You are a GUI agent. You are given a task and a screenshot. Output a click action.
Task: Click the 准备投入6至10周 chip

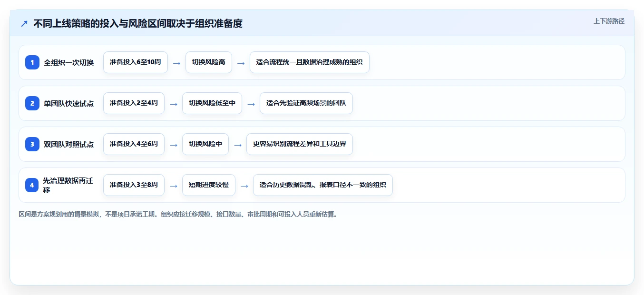[x=136, y=62]
